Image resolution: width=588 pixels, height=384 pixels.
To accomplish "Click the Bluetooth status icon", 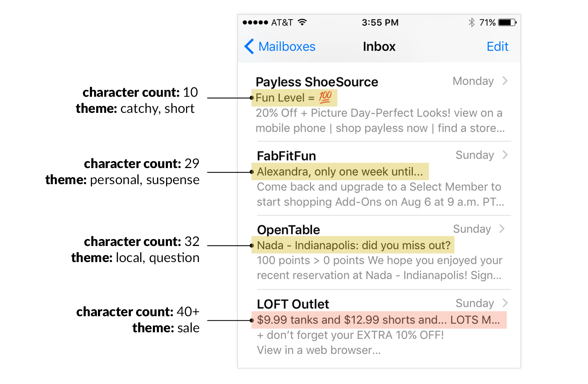I will pyautogui.click(x=472, y=22).
